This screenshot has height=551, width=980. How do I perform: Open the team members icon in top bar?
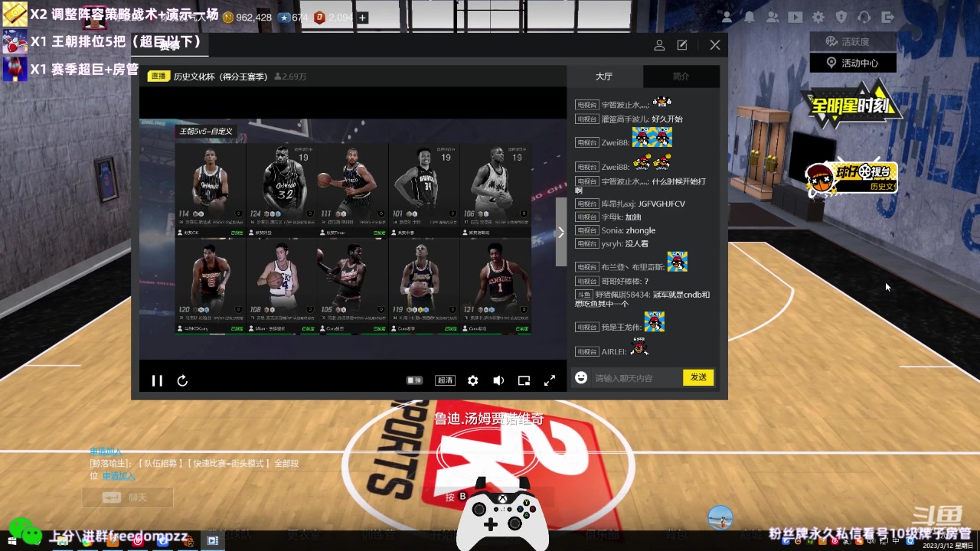click(773, 17)
